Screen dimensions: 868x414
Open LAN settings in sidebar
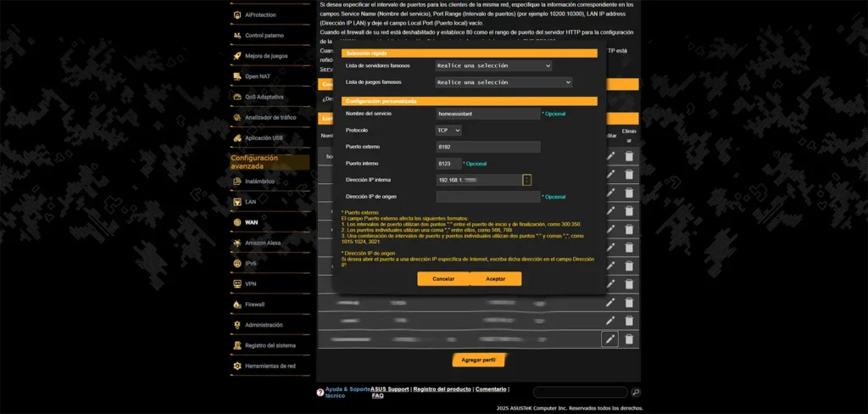pos(251,202)
